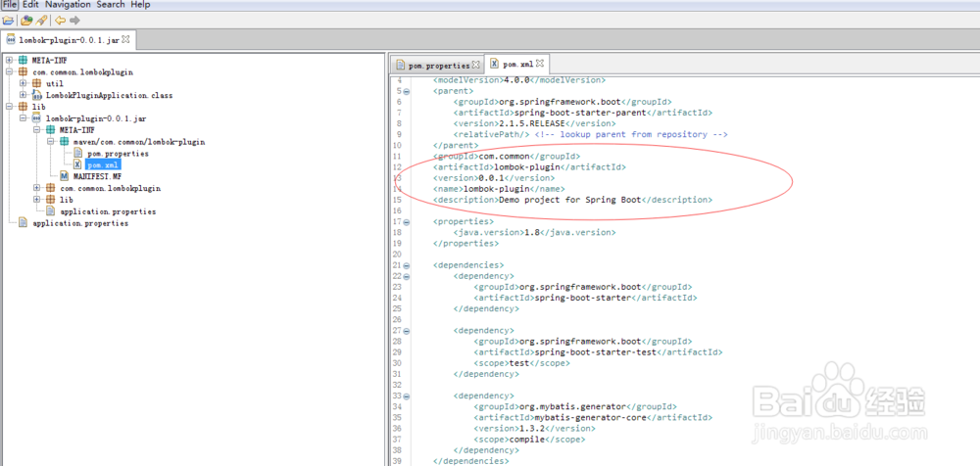Expand com.common.lombokplugin inside the nested jar
The height and width of the screenshot is (466, 980).
point(36,188)
